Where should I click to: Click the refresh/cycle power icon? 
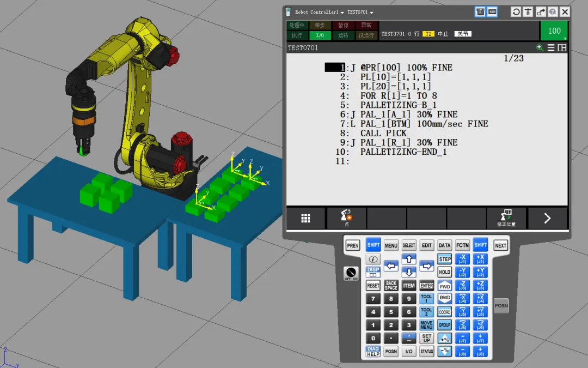click(x=516, y=12)
